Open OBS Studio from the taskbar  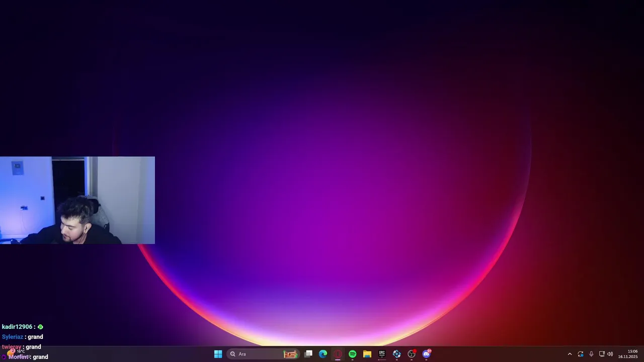(412, 354)
